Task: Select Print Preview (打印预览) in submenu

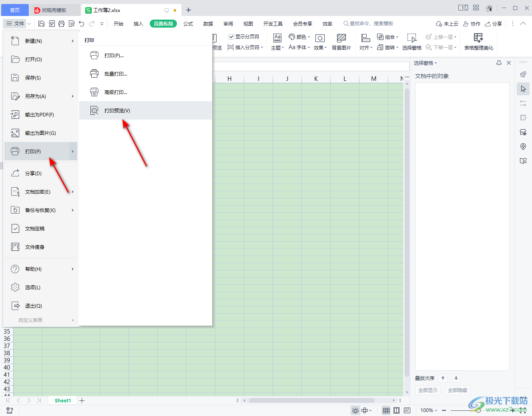Action: click(146, 110)
